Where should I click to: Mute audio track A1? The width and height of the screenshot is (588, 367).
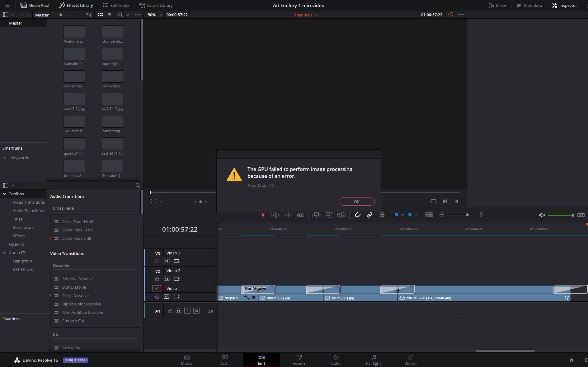pyautogui.click(x=196, y=311)
